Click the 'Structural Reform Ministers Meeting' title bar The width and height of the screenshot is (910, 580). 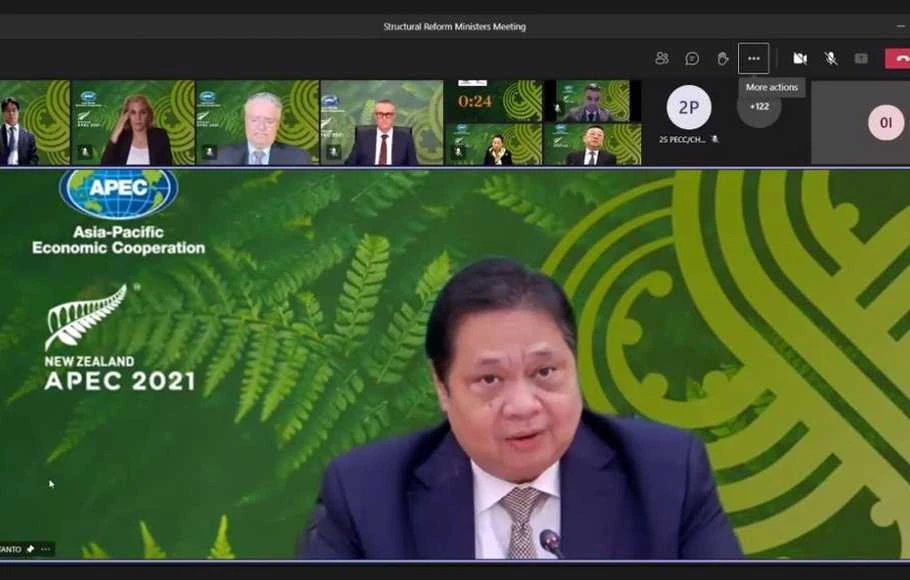455,26
